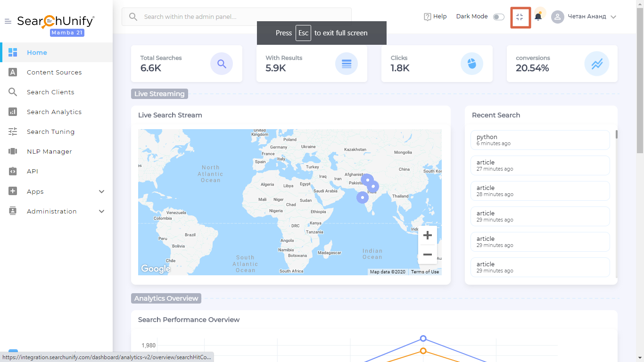Viewport: 644px width, 362px height.
Task: Expand the Administration menu chevron
Action: (x=101, y=212)
